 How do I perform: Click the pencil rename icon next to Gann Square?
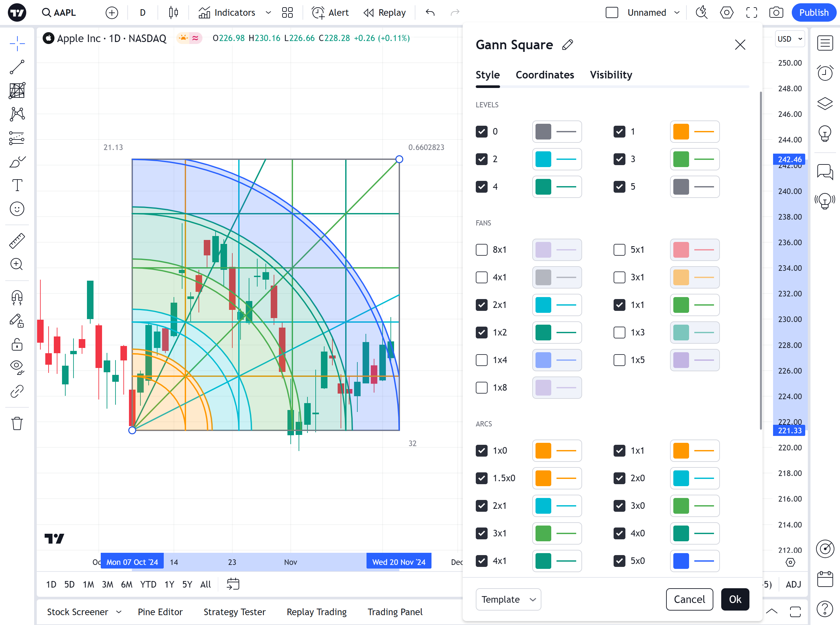[x=567, y=45]
